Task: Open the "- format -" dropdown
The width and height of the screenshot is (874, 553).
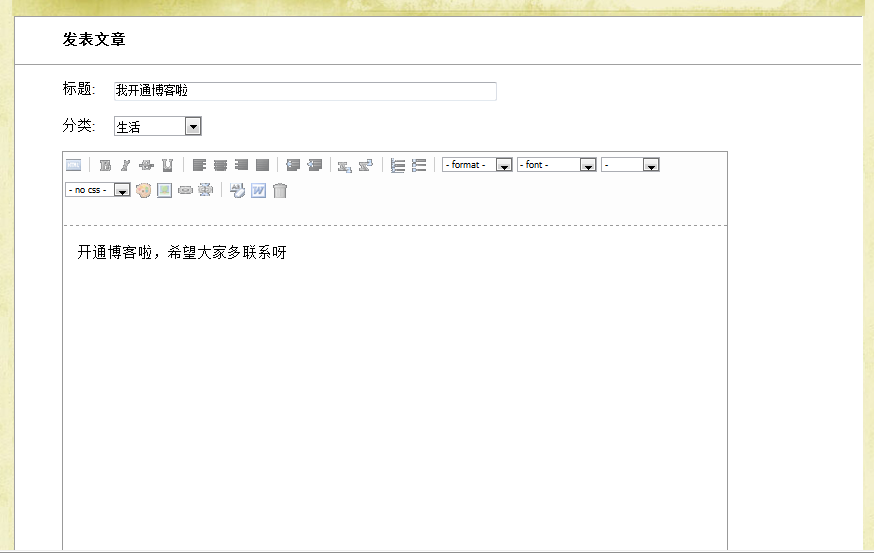Action: (477, 165)
